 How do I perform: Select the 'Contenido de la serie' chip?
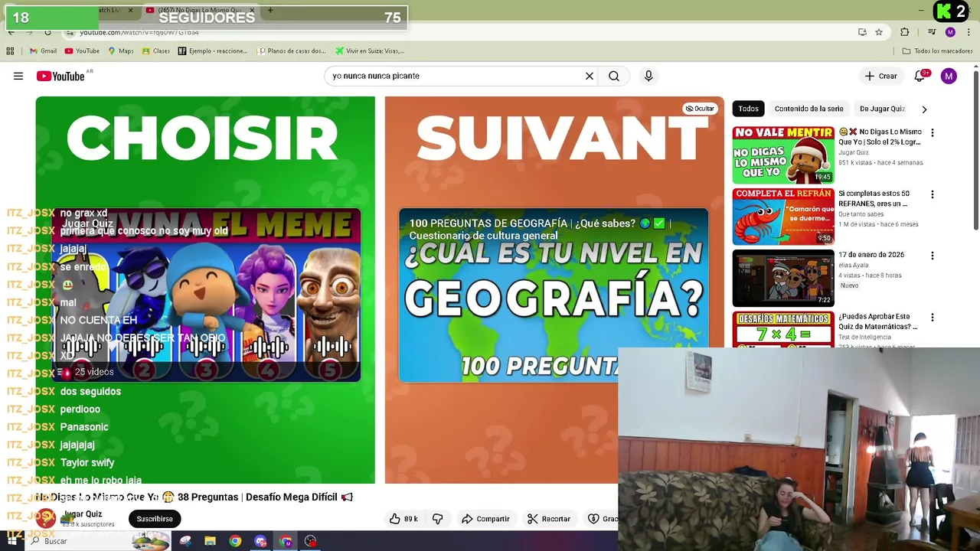(x=808, y=109)
